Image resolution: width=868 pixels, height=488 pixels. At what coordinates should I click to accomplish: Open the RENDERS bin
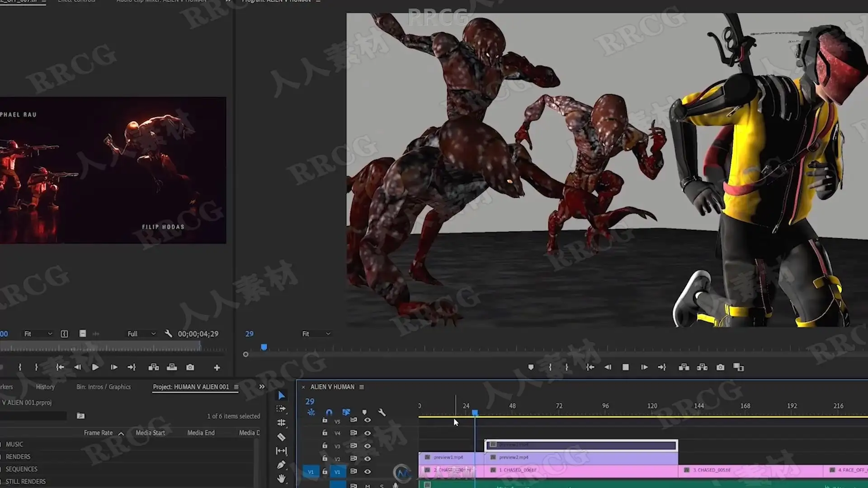(18, 456)
